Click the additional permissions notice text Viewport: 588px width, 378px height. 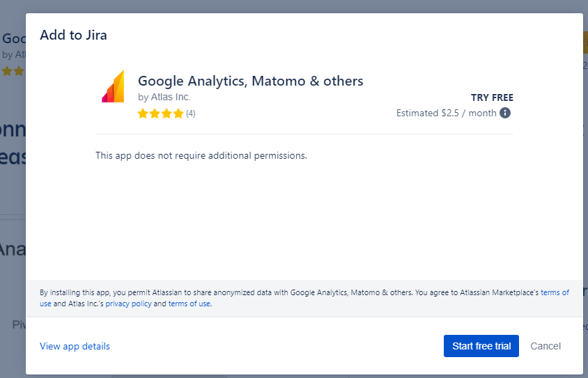pyautogui.click(x=201, y=155)
